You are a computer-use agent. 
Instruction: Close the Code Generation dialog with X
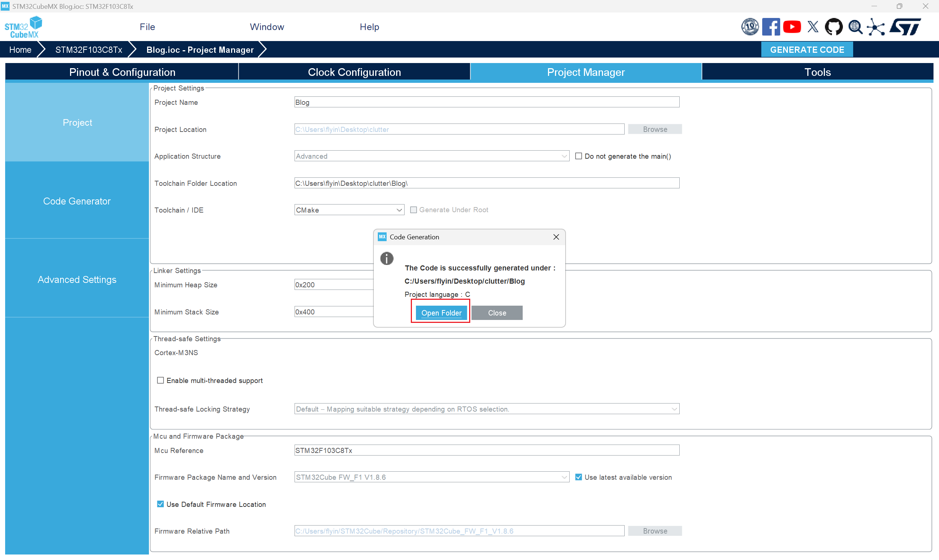[x=556, y=237]
